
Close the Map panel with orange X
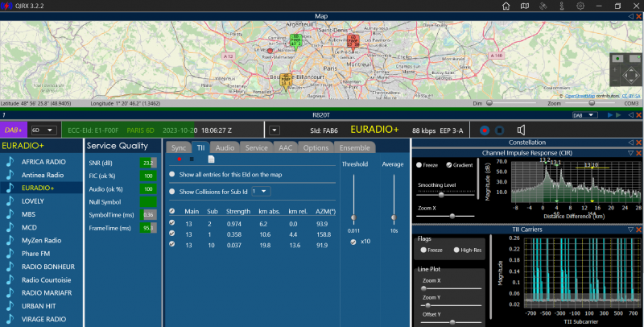[x=638, y=16]
